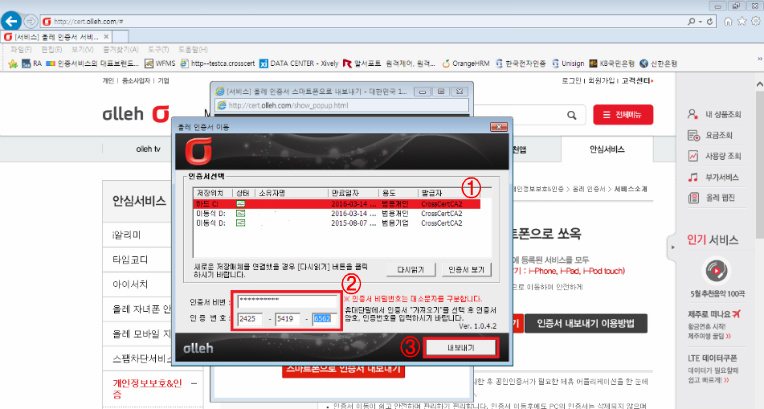The image size is (764, 409).
Task: Open the 신한은행 bookmark
Action: click(x=659, y=63)
